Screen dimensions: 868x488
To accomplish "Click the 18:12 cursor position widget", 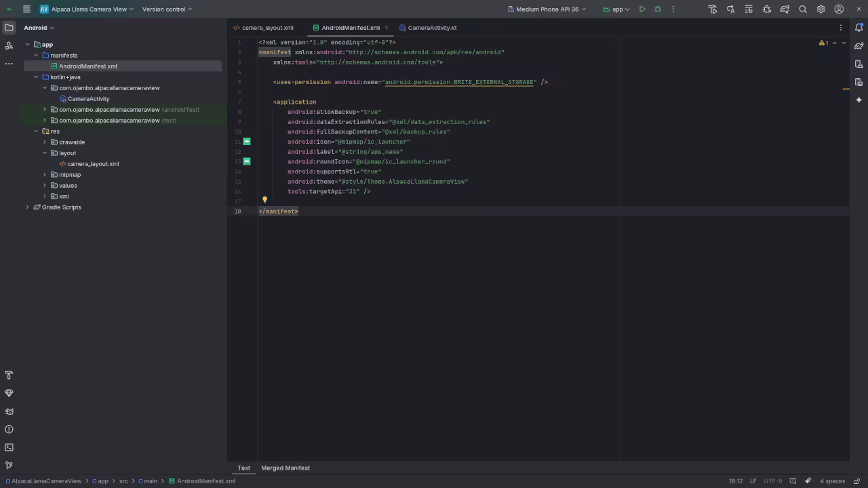I will pos(736,481).
